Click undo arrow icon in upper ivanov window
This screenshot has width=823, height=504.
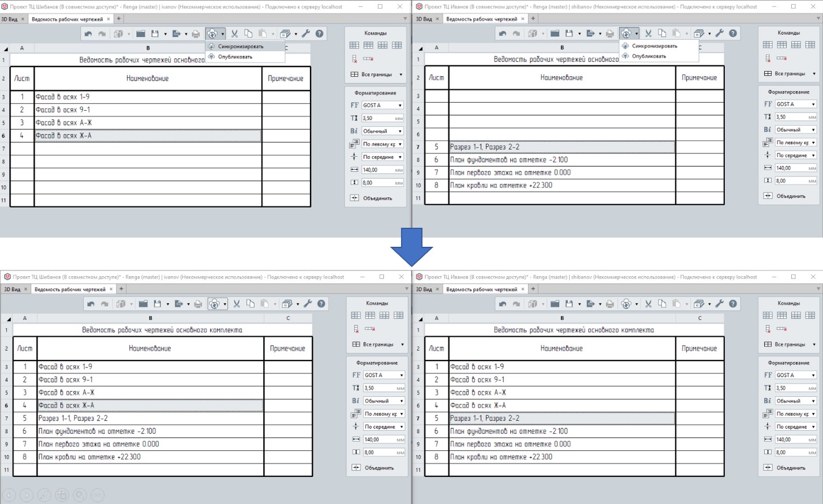point(88,34)
